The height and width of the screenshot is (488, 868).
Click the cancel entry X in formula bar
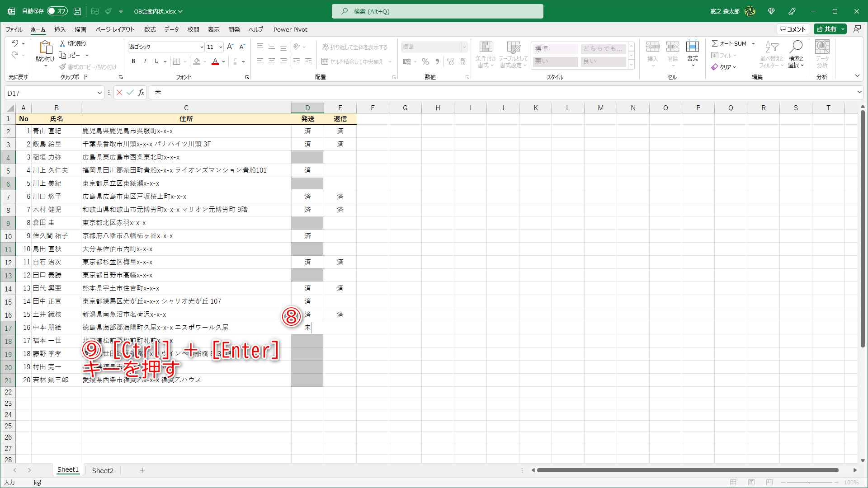coord(119,93)
